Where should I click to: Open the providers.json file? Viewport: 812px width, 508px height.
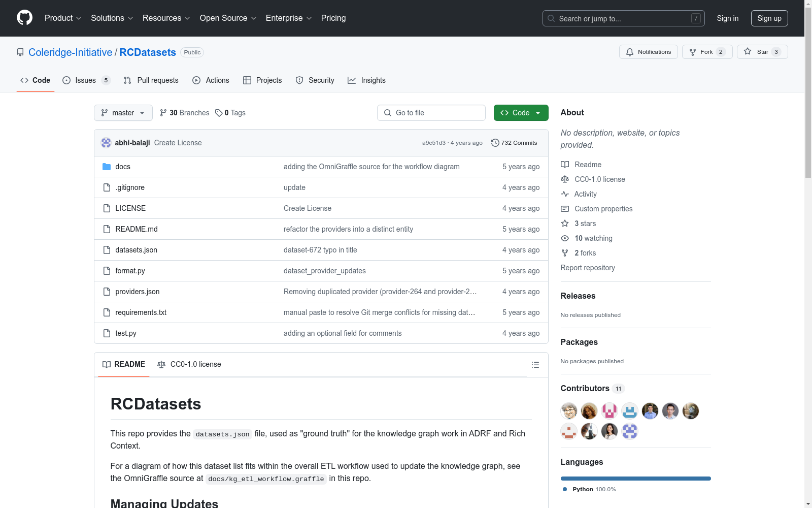[x=138, y=292]
